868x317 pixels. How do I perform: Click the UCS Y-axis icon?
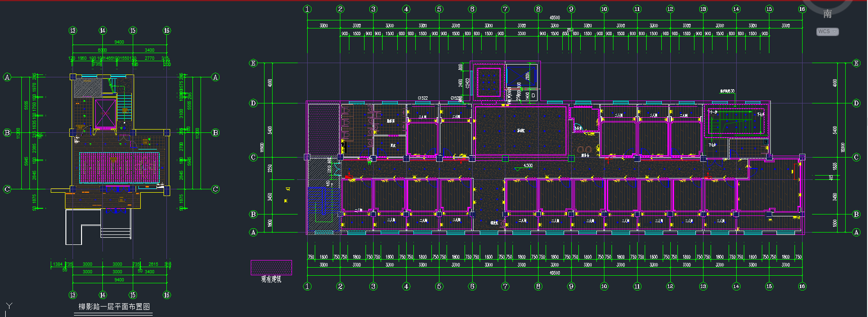click(9, 307)
